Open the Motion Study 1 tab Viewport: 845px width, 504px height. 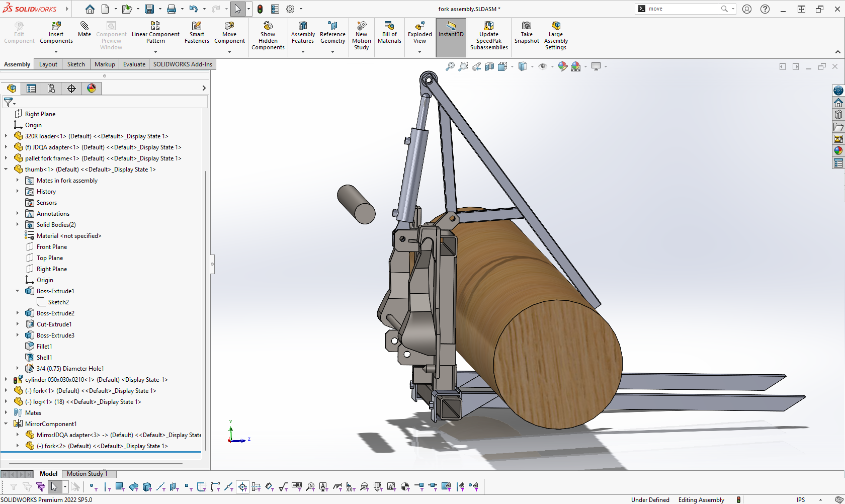pyautogui.click(x=87, y=474)
